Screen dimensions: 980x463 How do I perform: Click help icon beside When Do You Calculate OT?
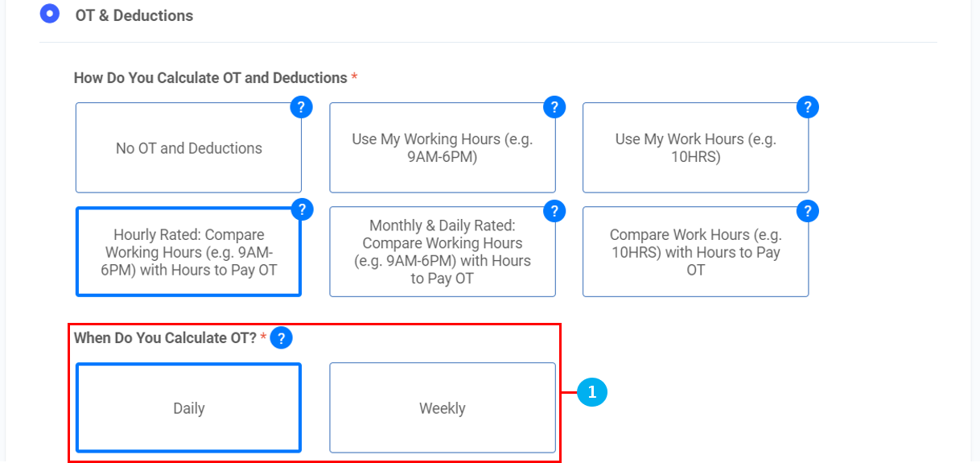click(281, 338)
